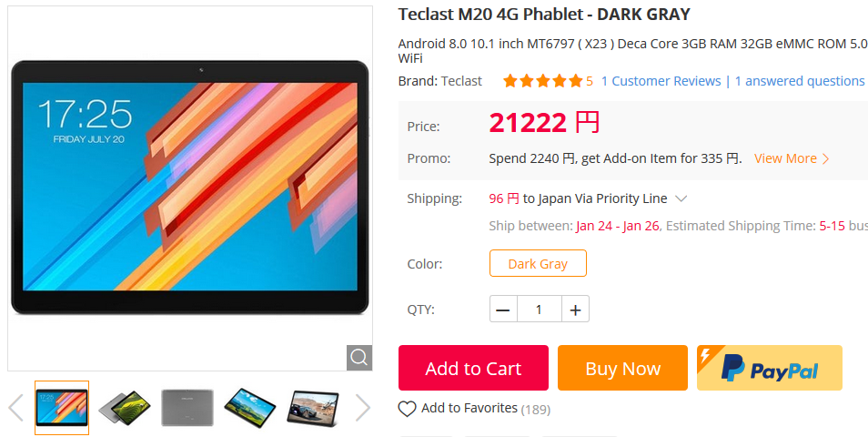Click the Add to Cart button
The height and width of the screenshot is (437, 868).
tap(473, 368)
